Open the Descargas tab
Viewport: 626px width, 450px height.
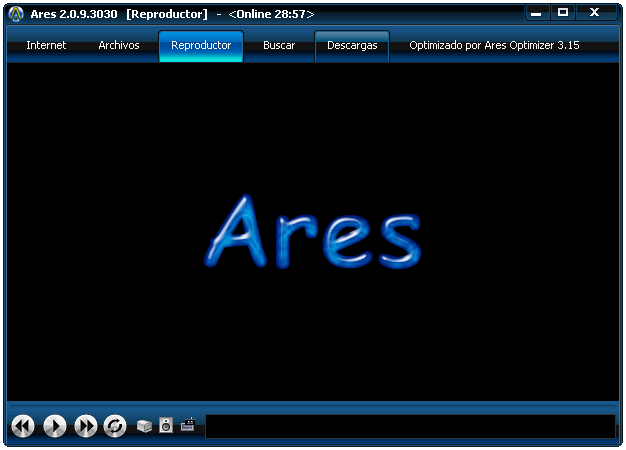click(352, 46)
